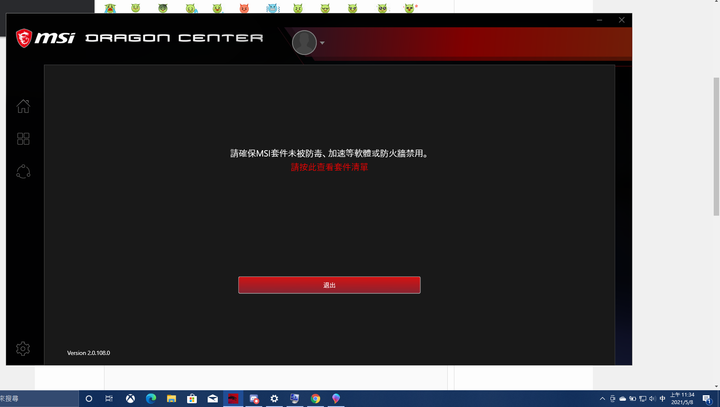Screen dimensions: 720x407
Task: Click the battery tray icon
Action: point(632,398)
